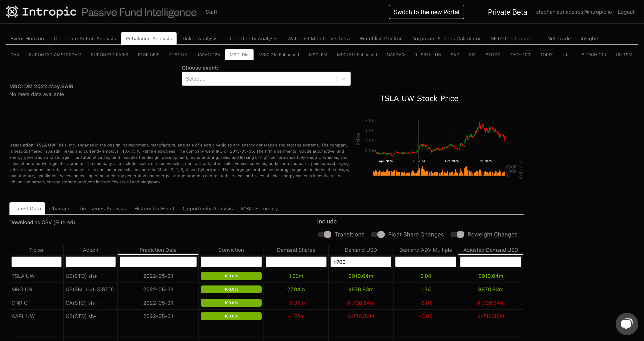Select the MRO UN ticker row

[x=22, y=290]
